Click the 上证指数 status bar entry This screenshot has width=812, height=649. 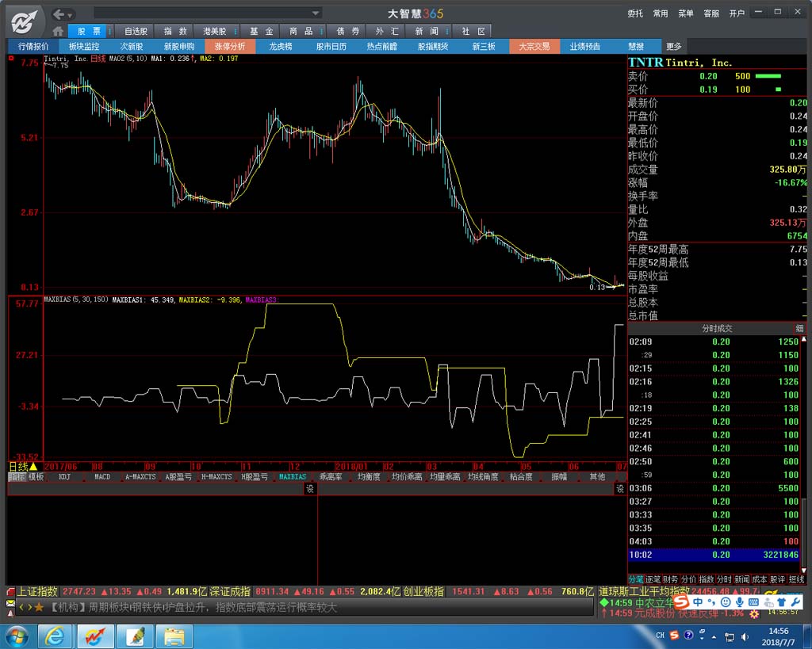[x=38, y=592]
